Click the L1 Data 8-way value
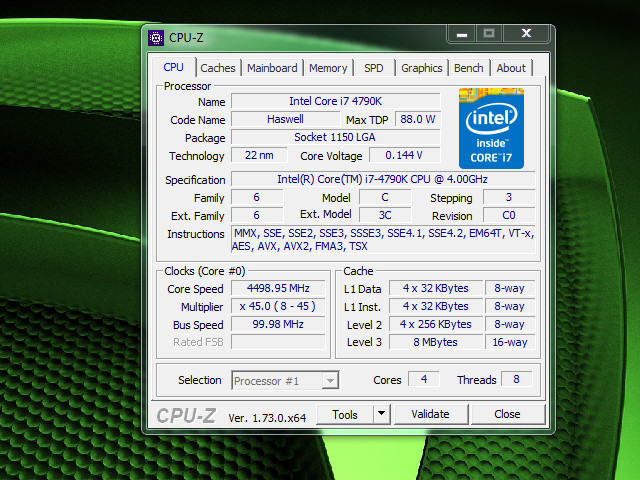This screenshot has height=480, width=640. 510,288
